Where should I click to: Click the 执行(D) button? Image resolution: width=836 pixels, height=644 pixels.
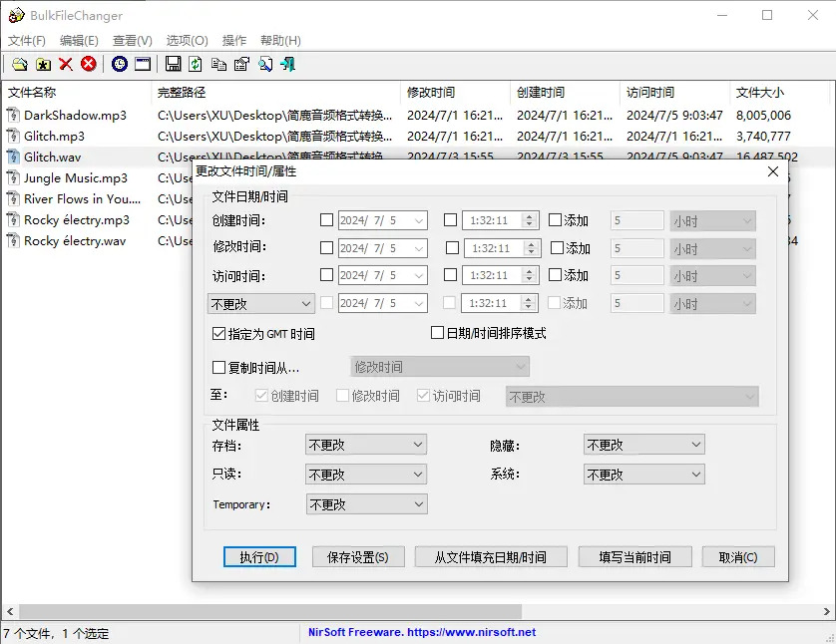click(x=259, y=557)
